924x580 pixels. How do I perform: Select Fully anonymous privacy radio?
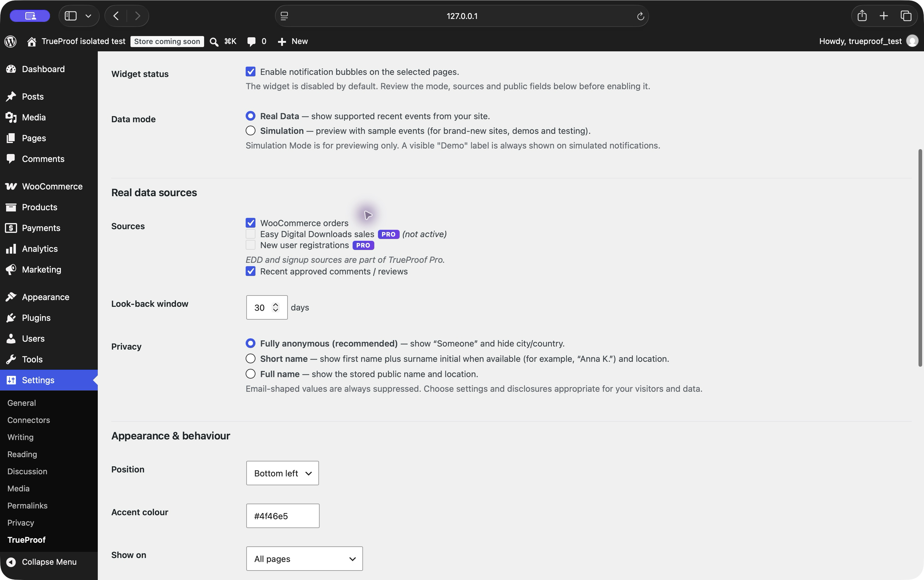(251, 343)
